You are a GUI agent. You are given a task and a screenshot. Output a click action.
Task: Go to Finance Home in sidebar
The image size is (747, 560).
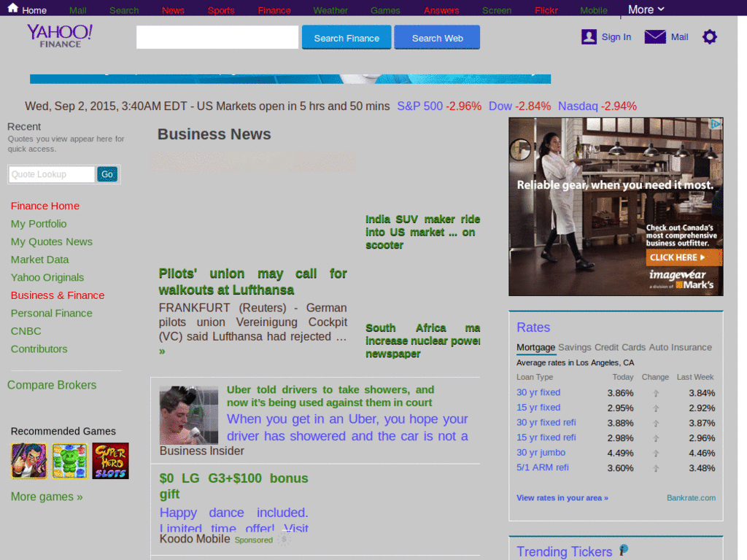pyautogui.click(x=45, y=206)
